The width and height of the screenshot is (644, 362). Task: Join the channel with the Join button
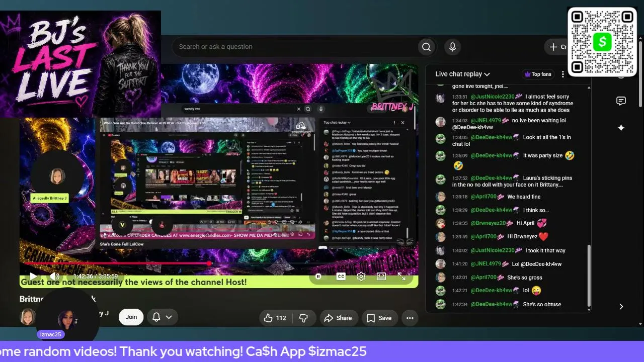pyautogui.click(x=131, y=317)
